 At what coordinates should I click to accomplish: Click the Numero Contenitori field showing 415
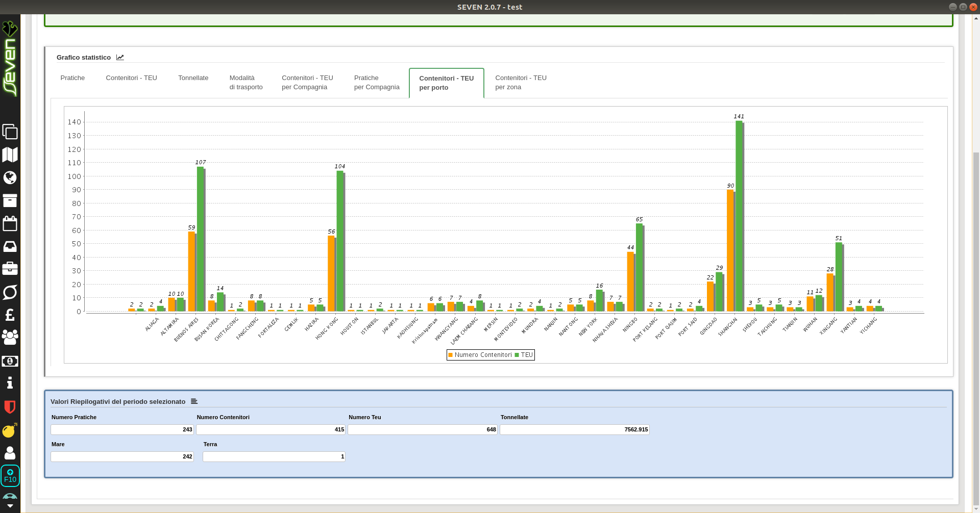[271, 430]
